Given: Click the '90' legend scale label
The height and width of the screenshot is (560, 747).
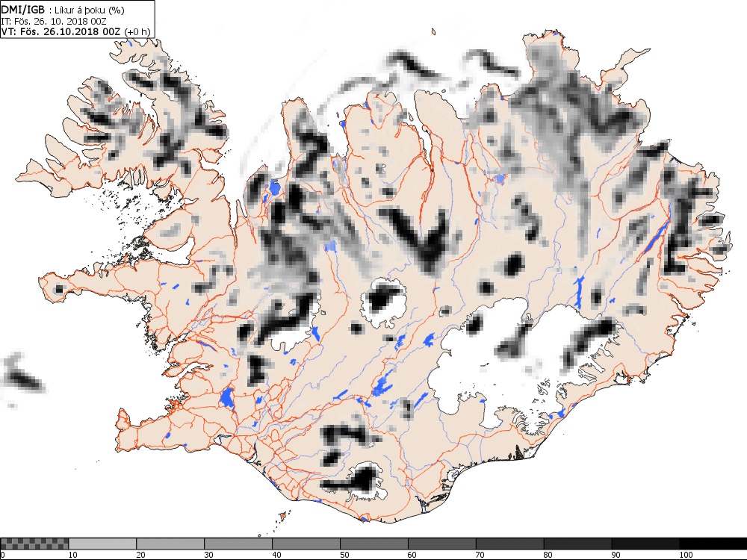Looking at the screenshot, I should click(x=616, y=555).
